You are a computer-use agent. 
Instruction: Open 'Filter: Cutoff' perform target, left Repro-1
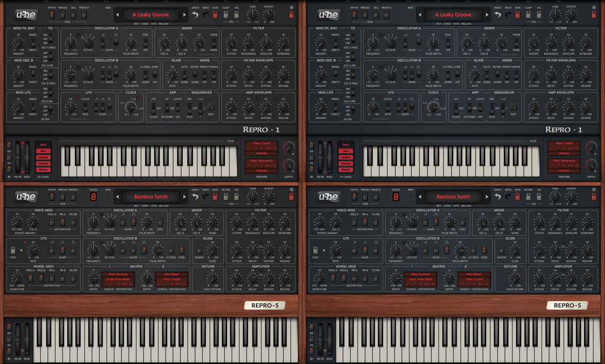(x=262, y=143)
